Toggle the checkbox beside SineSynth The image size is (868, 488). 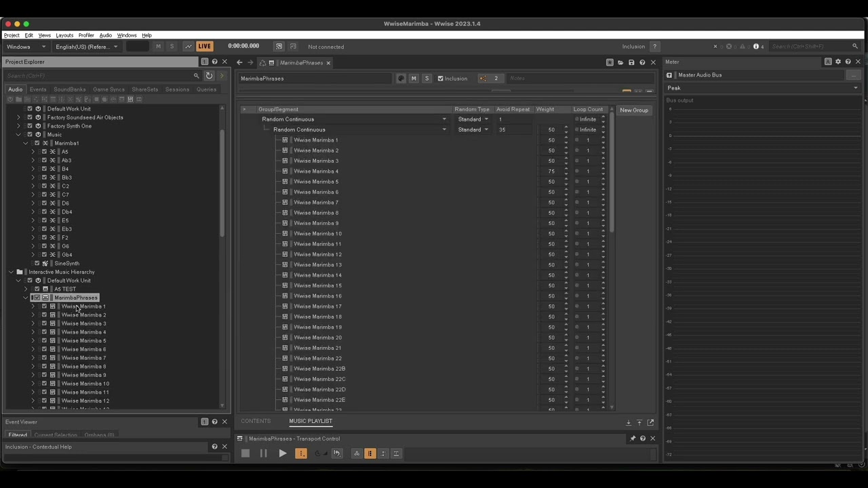point(37,264)
